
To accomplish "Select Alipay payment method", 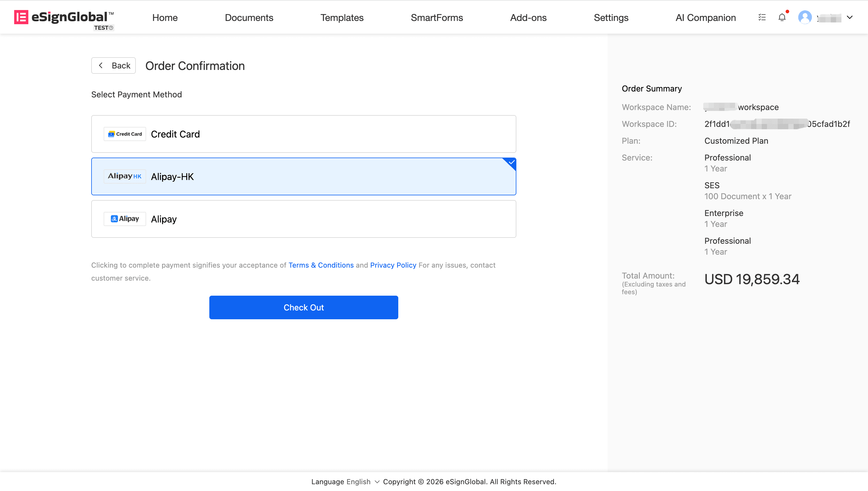I will (x=304, y=219).
